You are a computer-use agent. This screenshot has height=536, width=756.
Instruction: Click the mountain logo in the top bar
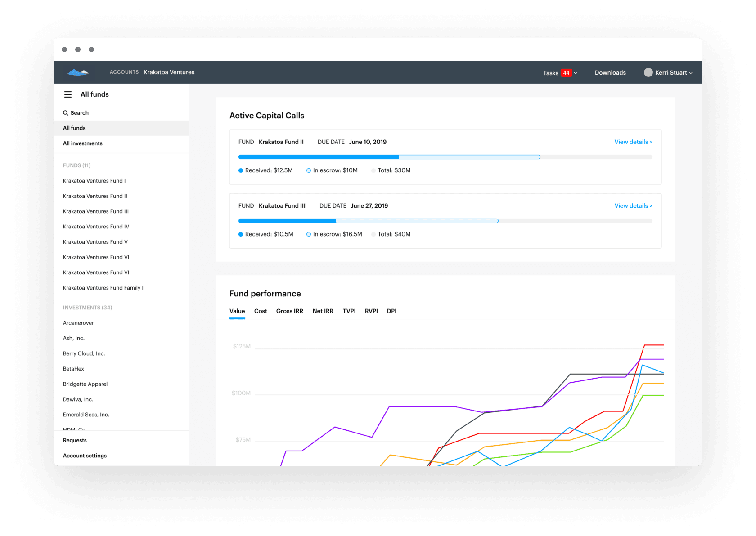click(78, 72)
